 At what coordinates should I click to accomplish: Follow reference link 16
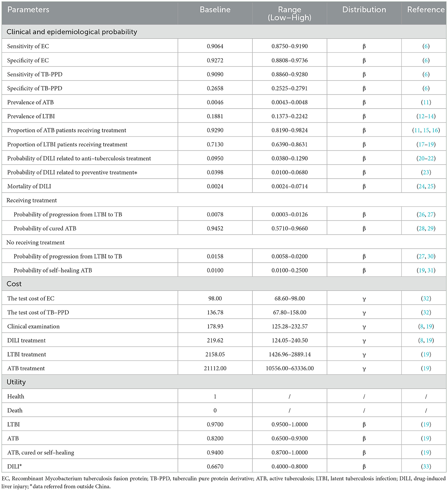[435, 130]
